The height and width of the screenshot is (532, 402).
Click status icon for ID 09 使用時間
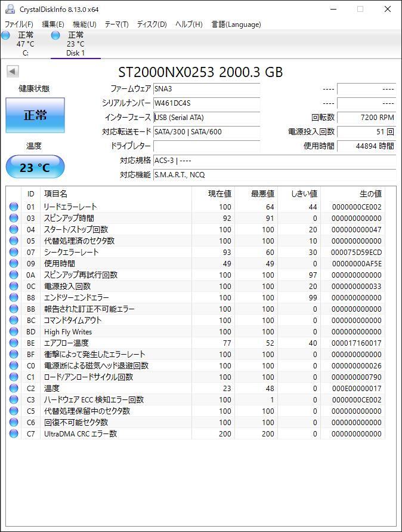[14, 263]
